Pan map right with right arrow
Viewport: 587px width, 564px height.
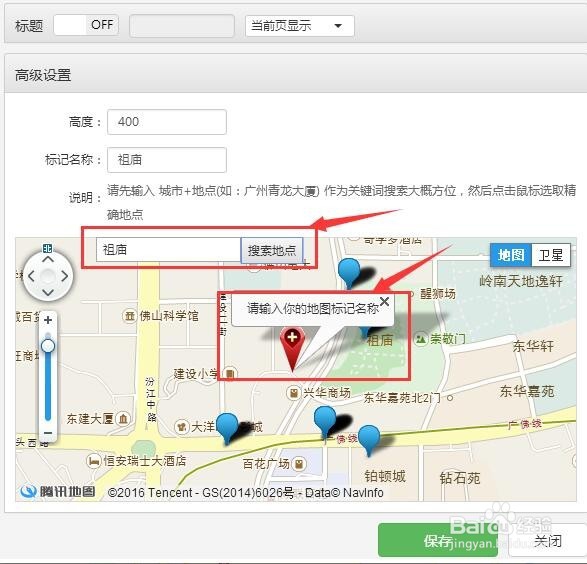(x=64, y=276)
